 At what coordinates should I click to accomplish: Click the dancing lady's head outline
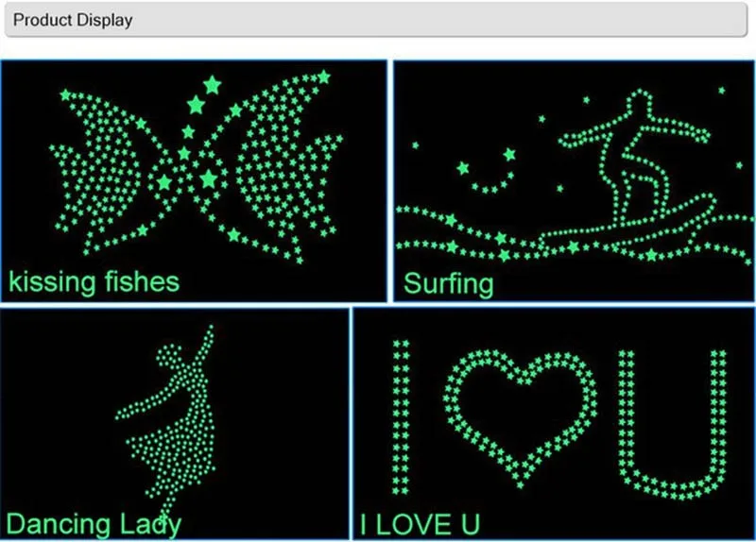coord(169,357)
